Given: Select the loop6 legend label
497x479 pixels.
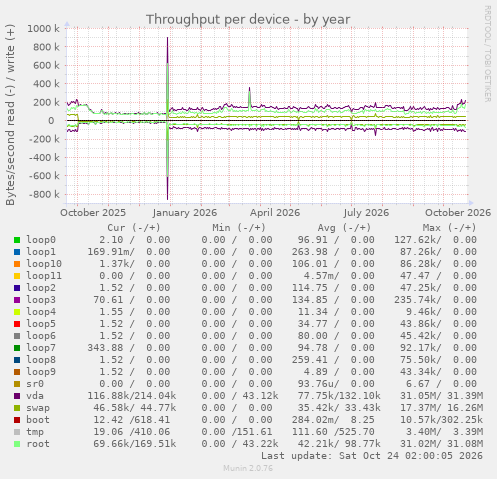Looking at the screenshot, I should [41, 336].
